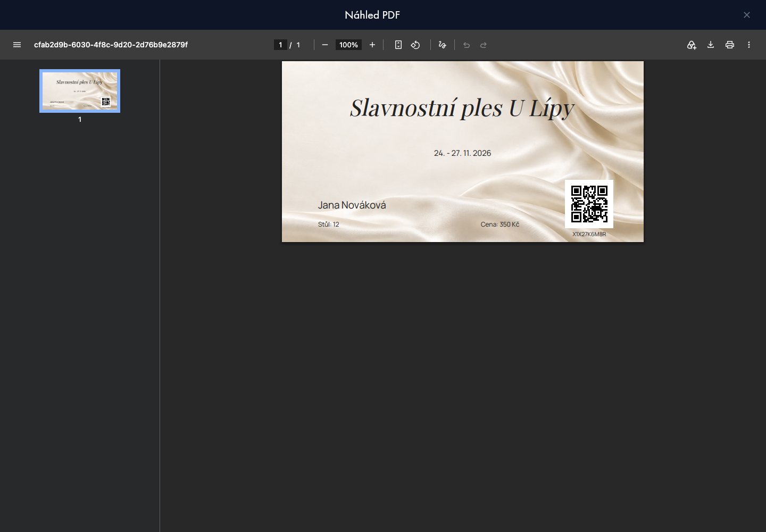Activate the draw annotation tool
The height and width of the screenshot is (532, 766).
pos(442,45)
